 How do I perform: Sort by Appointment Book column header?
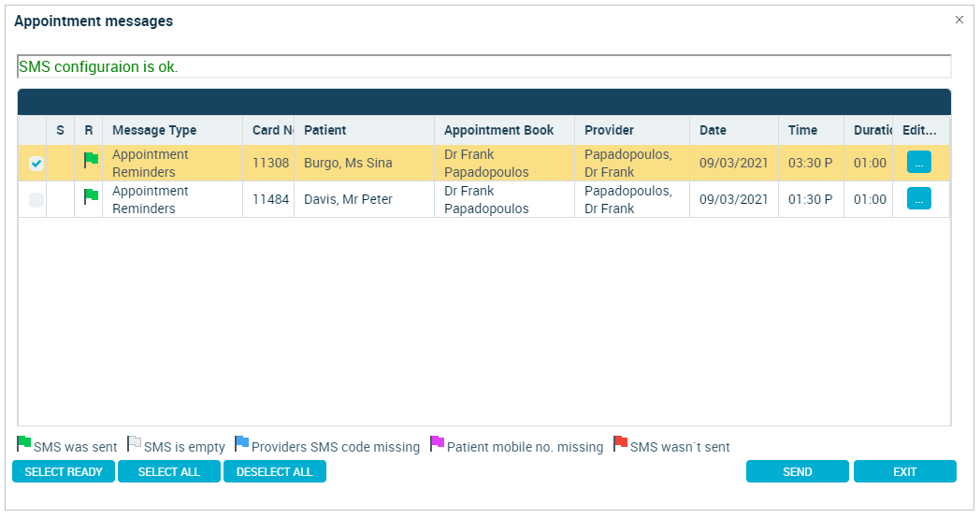(504, 130)
